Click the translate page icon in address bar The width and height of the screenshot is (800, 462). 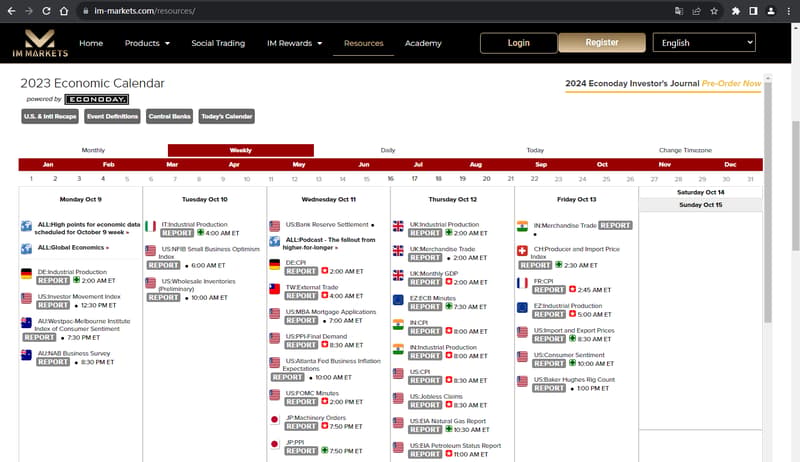coord(679,11)
